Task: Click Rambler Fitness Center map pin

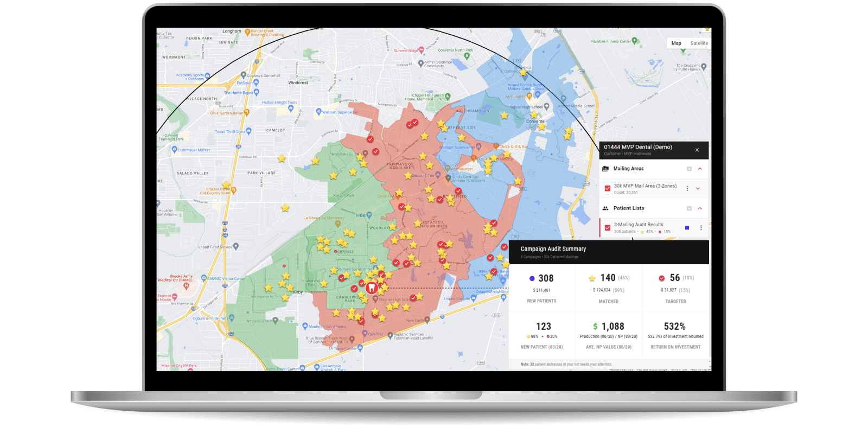Action: 634,41
